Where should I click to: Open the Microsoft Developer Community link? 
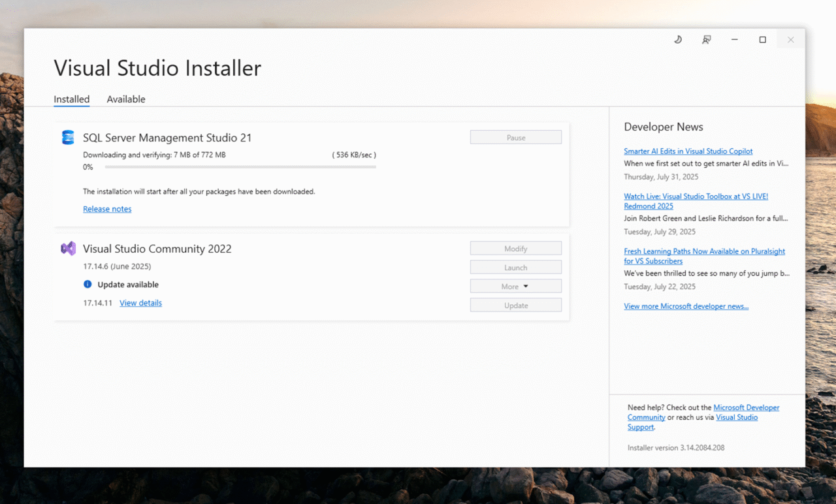pos(703,413)
